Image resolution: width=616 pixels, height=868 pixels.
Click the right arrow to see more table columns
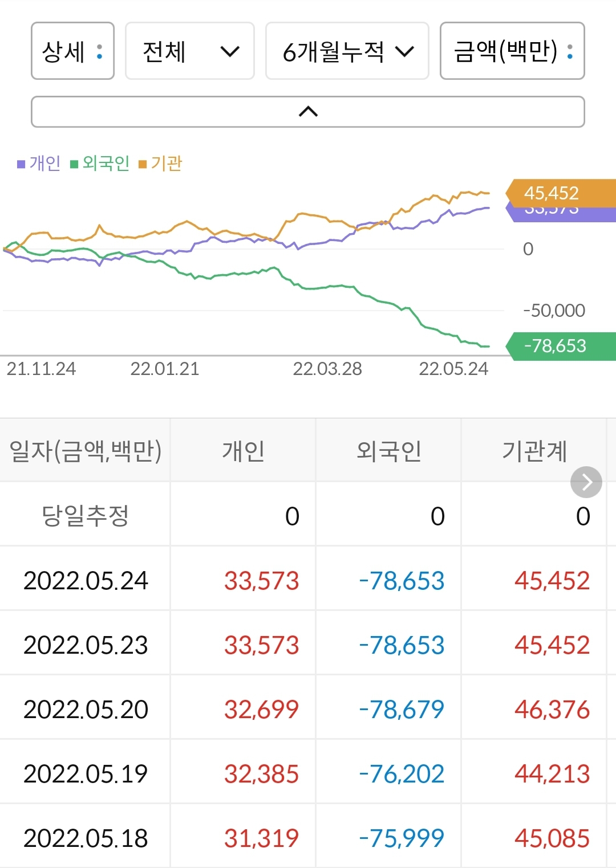586,482
